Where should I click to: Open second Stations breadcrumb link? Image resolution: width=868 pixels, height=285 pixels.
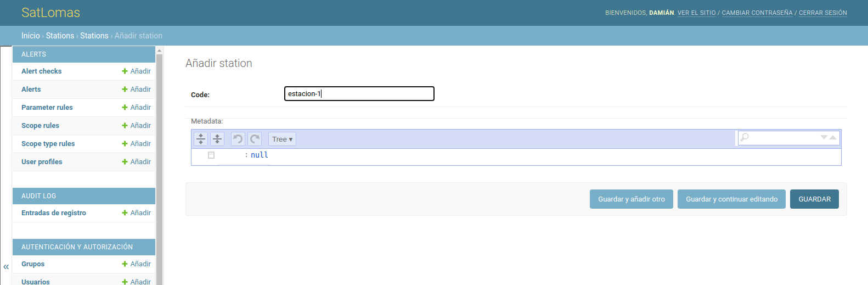pyautogui.click(x=94, y=36)
